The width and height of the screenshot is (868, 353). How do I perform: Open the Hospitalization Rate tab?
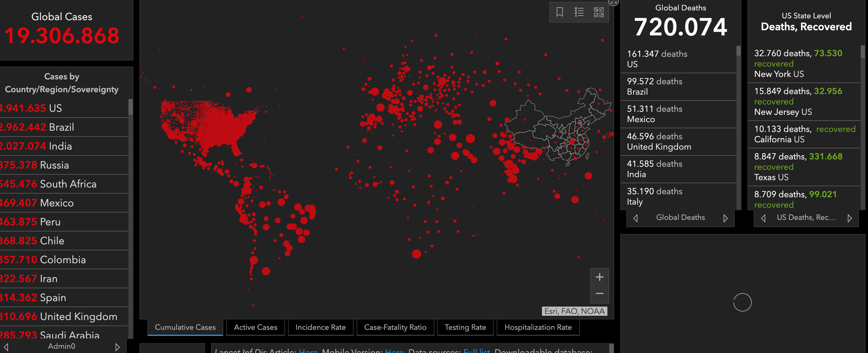[x=538, y=327]
